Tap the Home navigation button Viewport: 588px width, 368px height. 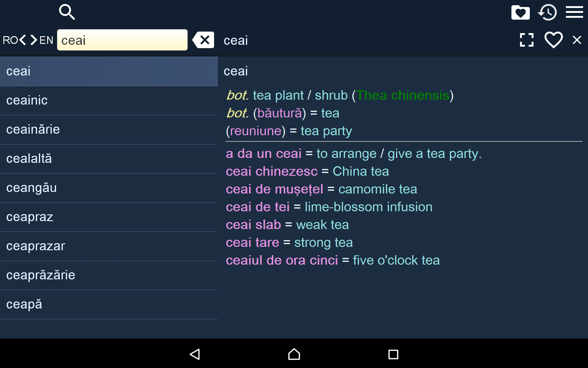294,355
